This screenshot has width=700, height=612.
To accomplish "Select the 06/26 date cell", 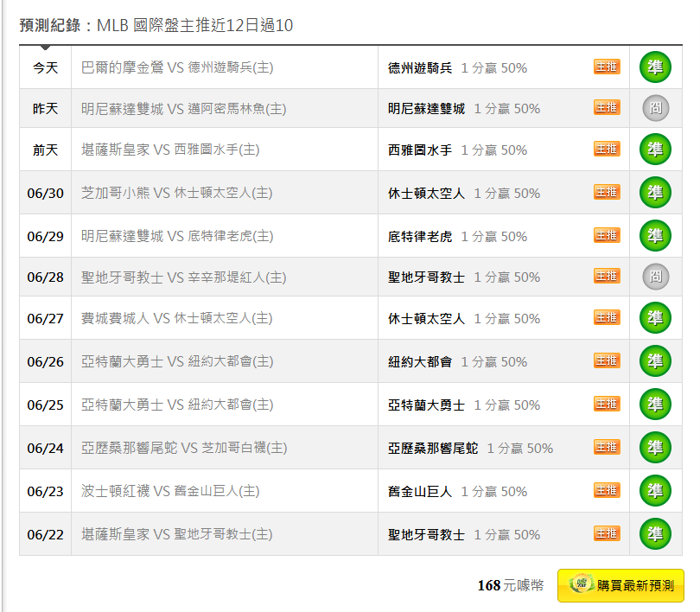I will coord(45,361).
